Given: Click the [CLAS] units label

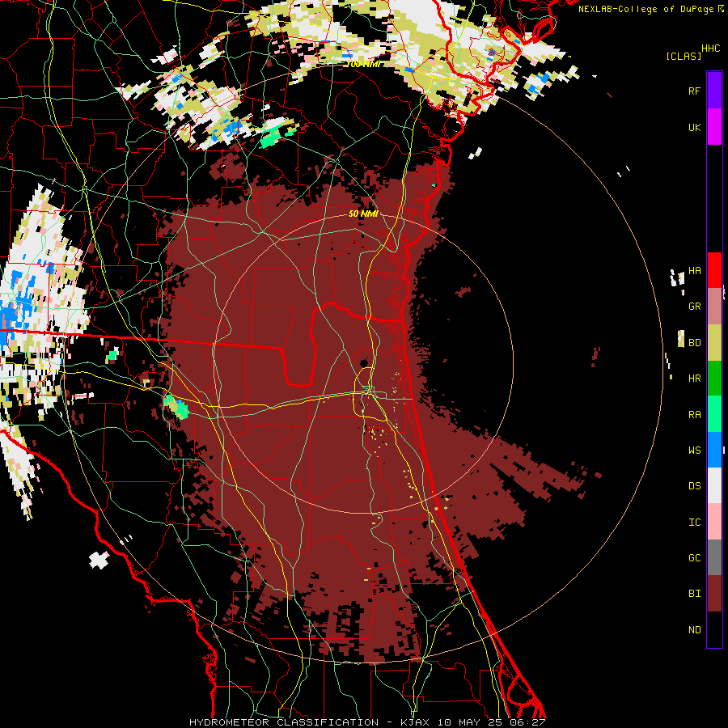Looking at the screenshot, I should pyautogui.click(x=684, y=56).
